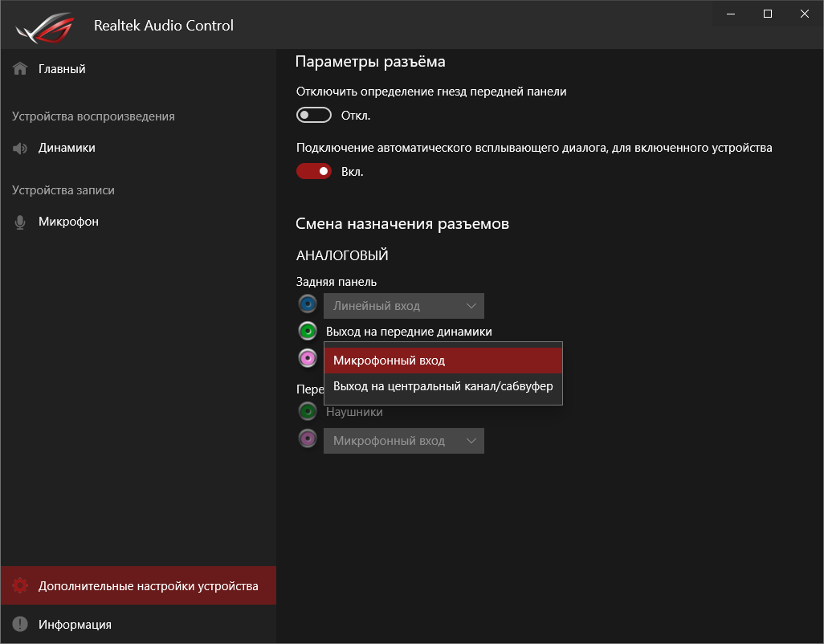Go to Динамики playback device
Image resolution: width=824 pixels, height=644 pixels.
pos(67,148)
